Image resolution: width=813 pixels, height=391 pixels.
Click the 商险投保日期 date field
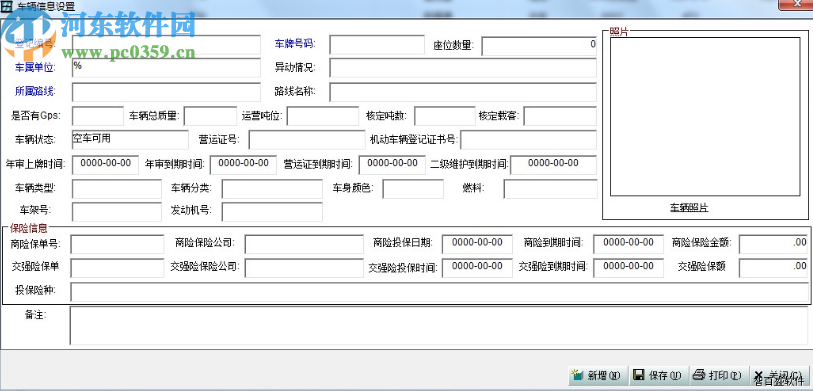pos(477,244)
